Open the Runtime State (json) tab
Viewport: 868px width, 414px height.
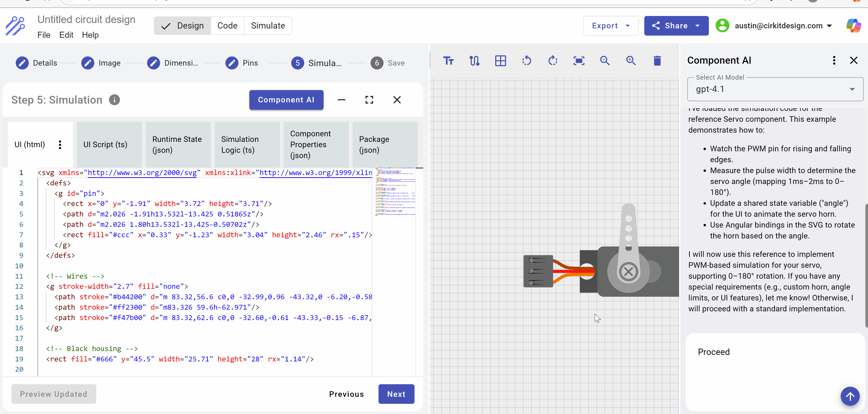(x=178, y=145)
